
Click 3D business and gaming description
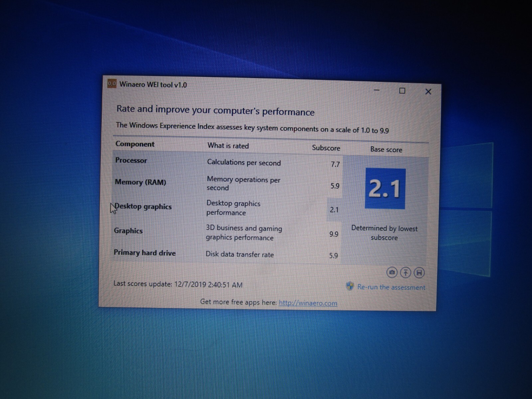[x=244, y=233]
